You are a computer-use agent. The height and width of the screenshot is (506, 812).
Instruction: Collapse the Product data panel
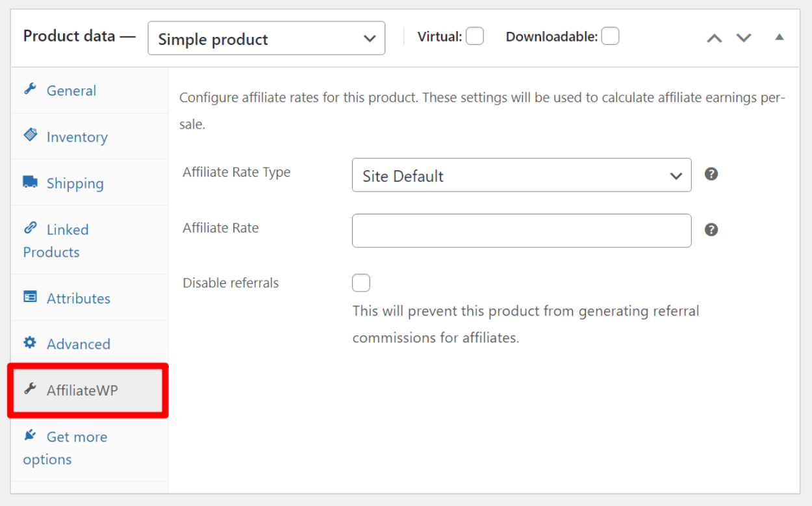click(x=780, y=37)
